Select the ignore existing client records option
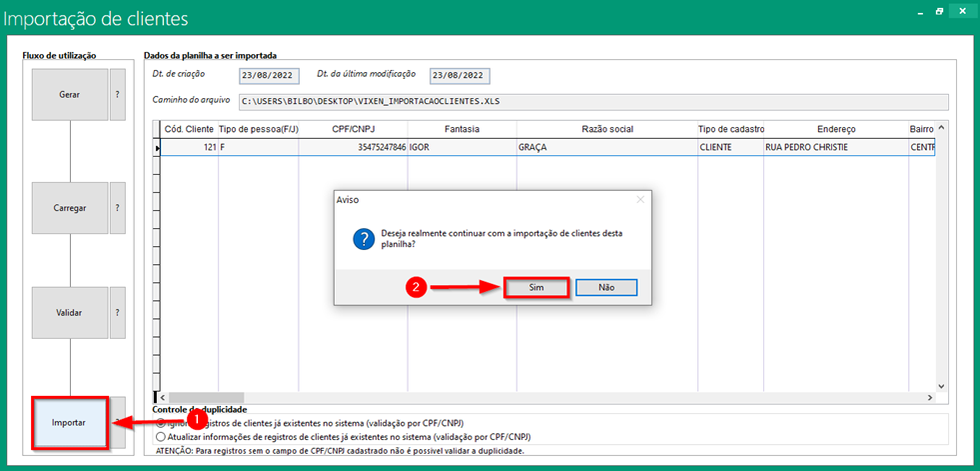Screen dimensions: 980x471 [x=162, y=423]
